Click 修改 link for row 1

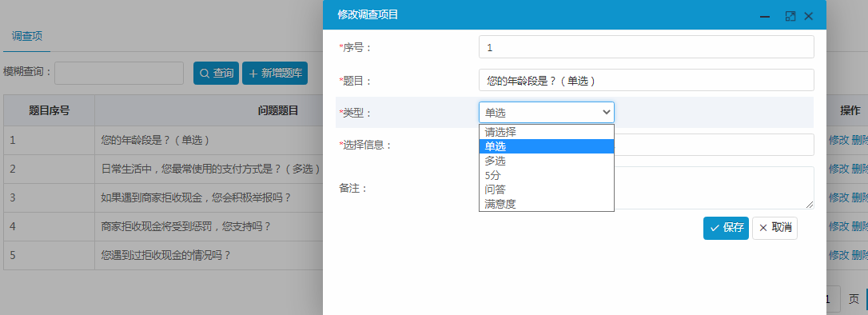pos(838,140)
